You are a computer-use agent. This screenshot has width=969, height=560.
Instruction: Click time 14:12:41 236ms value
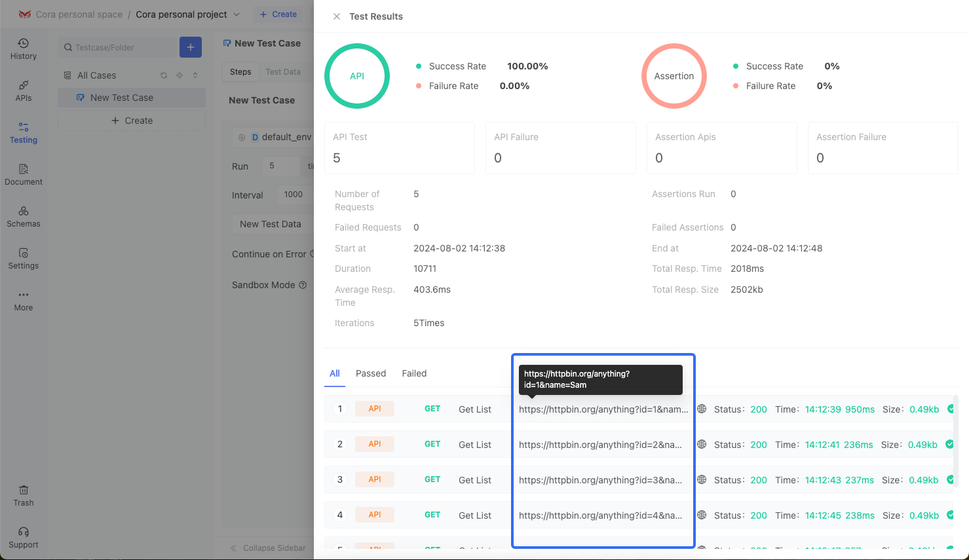(x=839, y=445)
